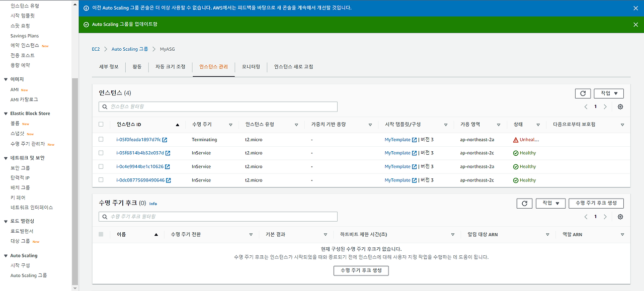Focus the 인스턴스 필터링 search field
The height and width of the screenshot is (291, 644).
[x=218, y=107]
